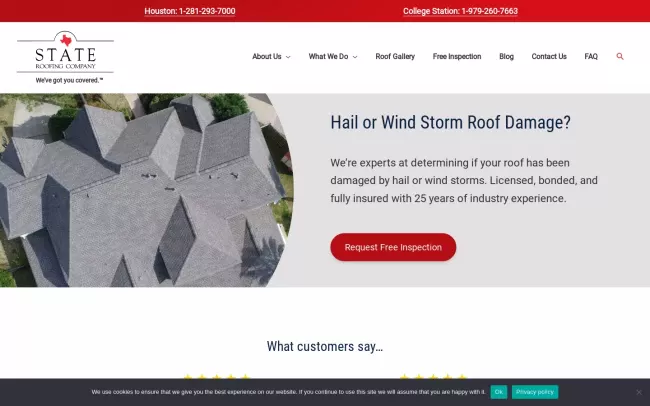The image size is (650, 406).
Task: Open the Blog page
Action: point(506,57)
